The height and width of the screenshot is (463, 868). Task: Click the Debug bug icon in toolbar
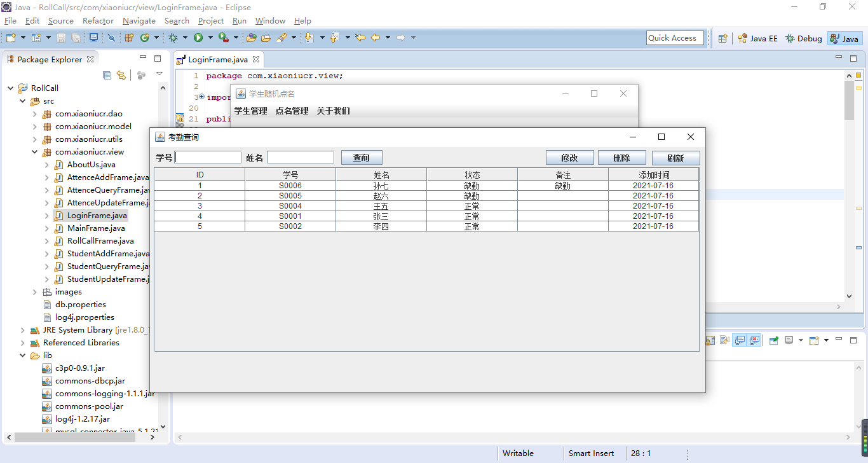[173, 38]
